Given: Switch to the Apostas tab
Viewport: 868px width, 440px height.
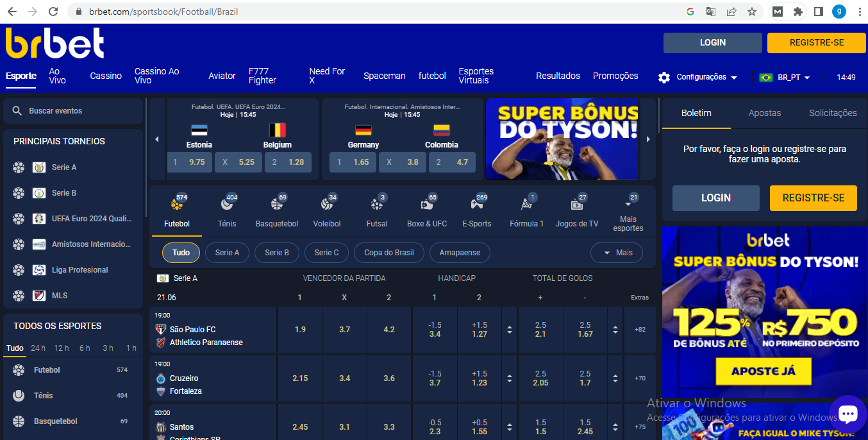Looking at the screenshot, I should point(764,113).
